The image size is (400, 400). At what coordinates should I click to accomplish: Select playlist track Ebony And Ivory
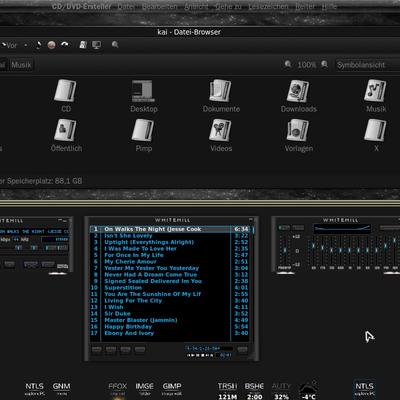[x=169, y=333]
